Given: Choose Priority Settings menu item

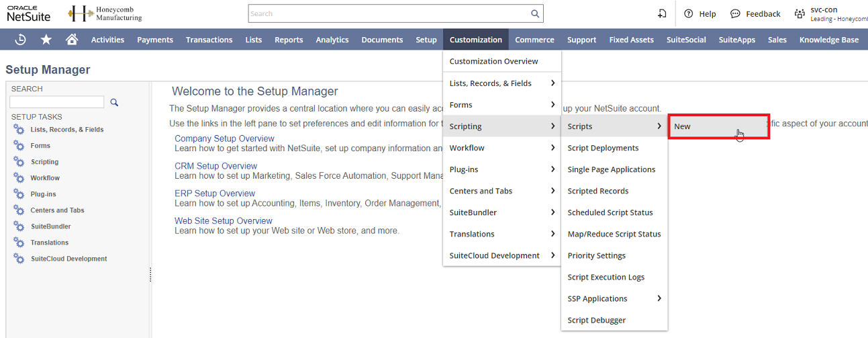Looking at the screenshot, I should tap(614, 255).
